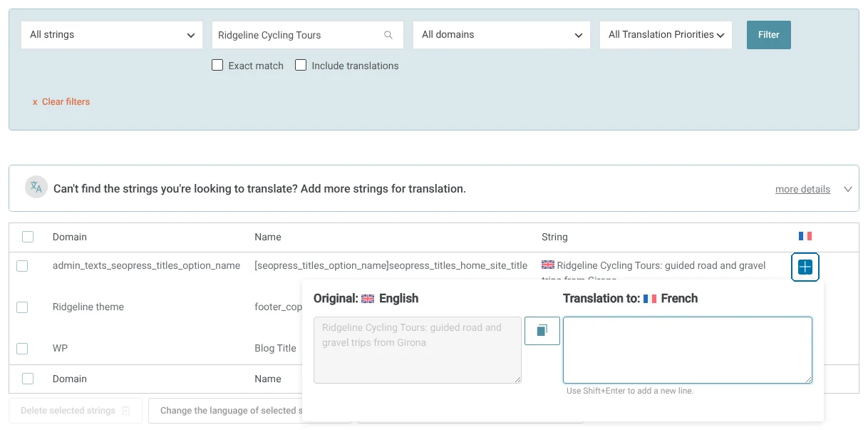Select the Ridgeline theme row checkbox
This screenshot has height=430, width=868.
click(22, 307)
